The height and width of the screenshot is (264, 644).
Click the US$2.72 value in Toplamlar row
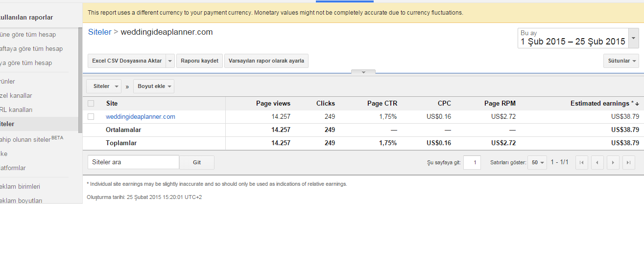pos(503,143)
